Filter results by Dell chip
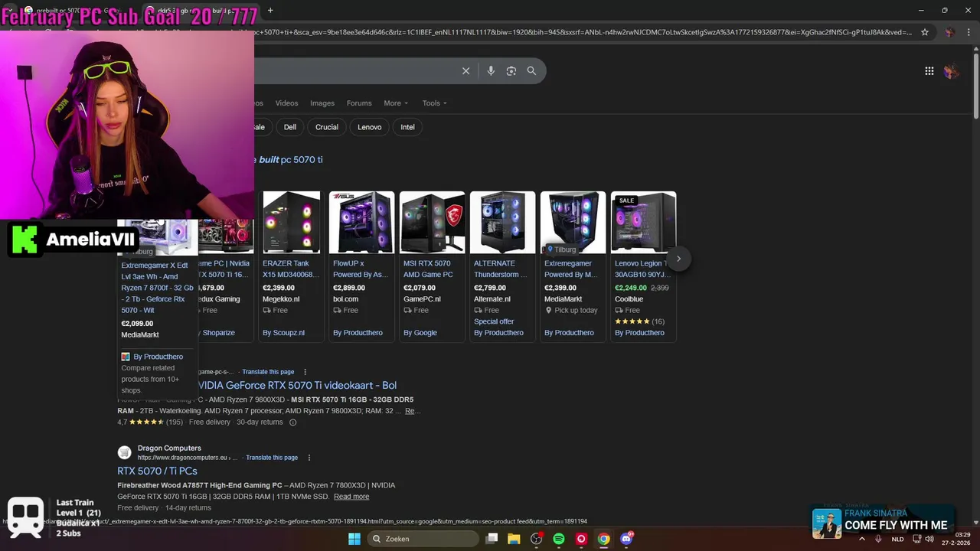Image resolution: width=980 pixels, height=551 pixels. click(290, 127)
